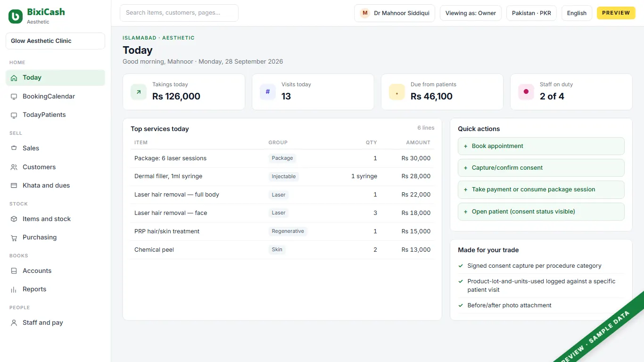
Task: Click Book appointment quick action
Action: (541, 146)
